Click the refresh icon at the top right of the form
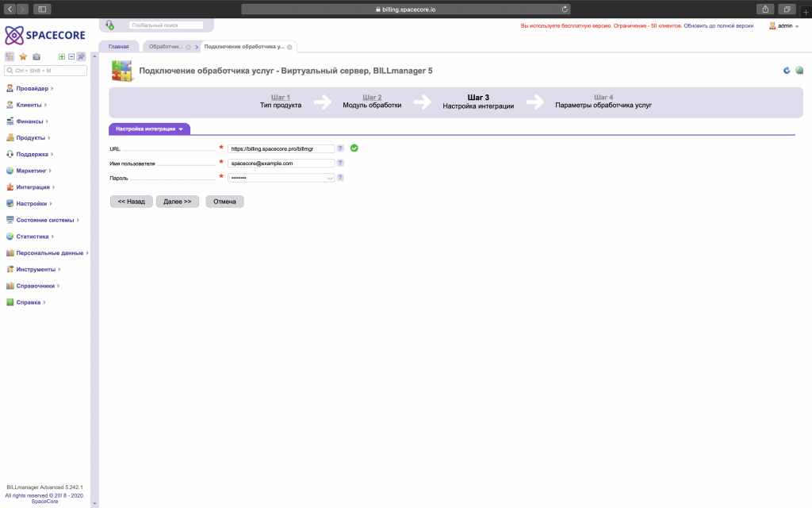 [787, 71]
